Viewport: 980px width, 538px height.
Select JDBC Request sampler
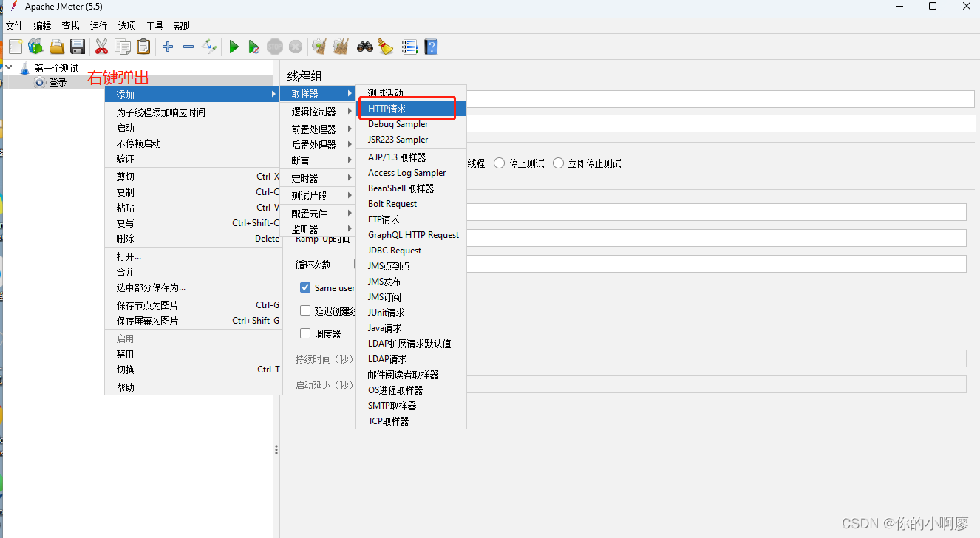click(412, 251)
